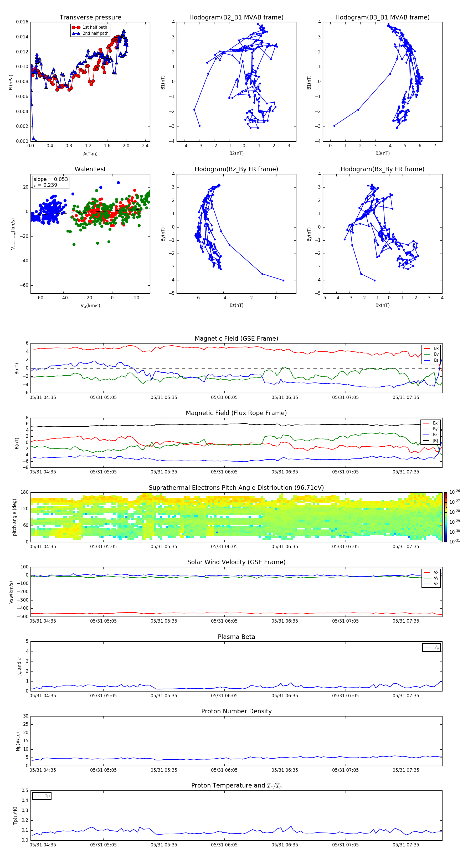Screen dimensions: 473x868
Task: Click the 'Magnetic Field (GSE Frame)' title
Action: [236, 339]
